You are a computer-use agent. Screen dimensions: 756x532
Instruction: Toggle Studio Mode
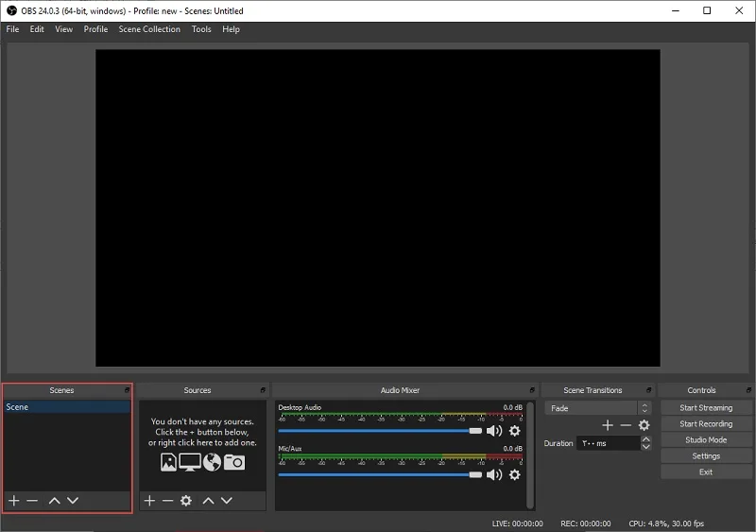tap(706, 440)
